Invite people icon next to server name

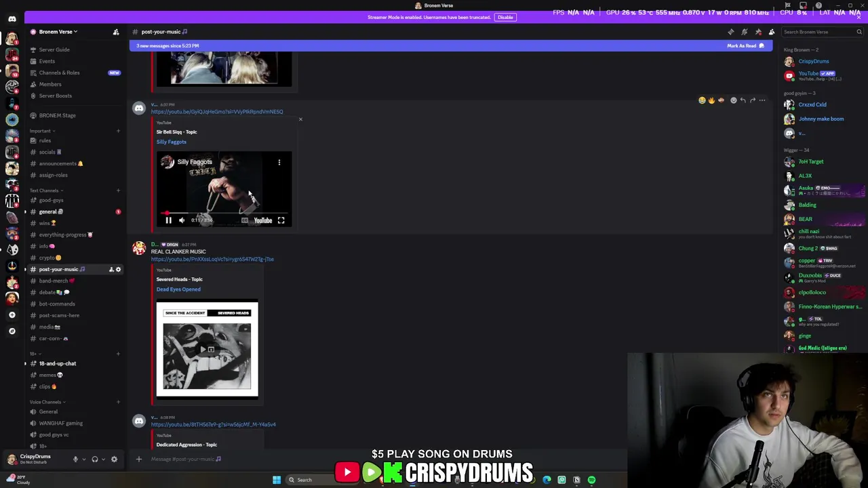coord(116,32)
